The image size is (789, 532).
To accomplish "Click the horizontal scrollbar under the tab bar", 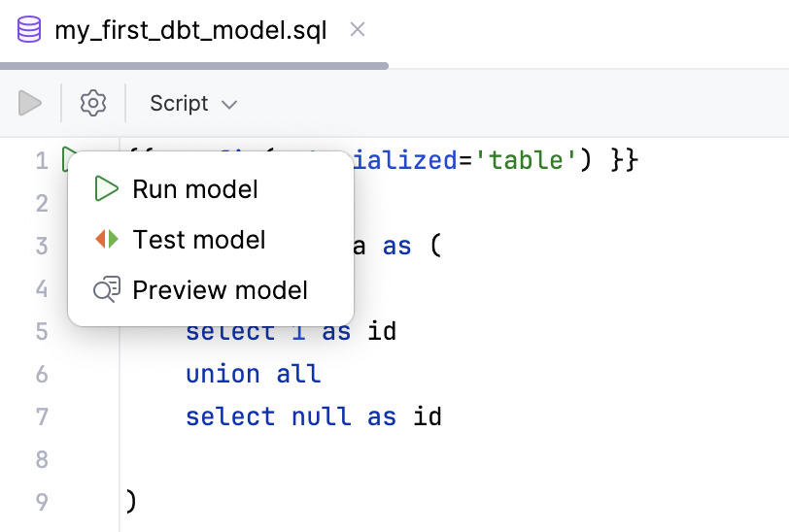I will [x=194, y=66].
